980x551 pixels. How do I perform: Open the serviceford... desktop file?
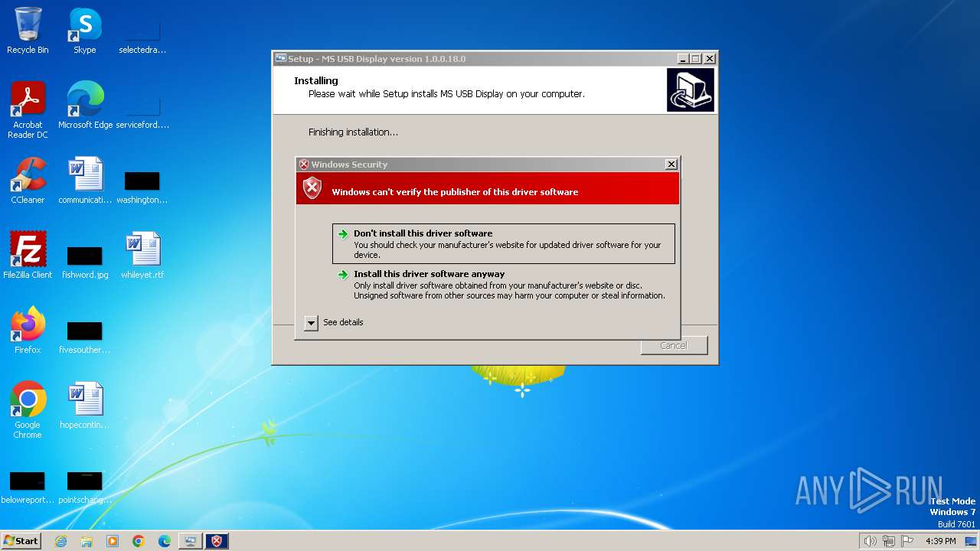pyautogui.click(x=142, y=112)
